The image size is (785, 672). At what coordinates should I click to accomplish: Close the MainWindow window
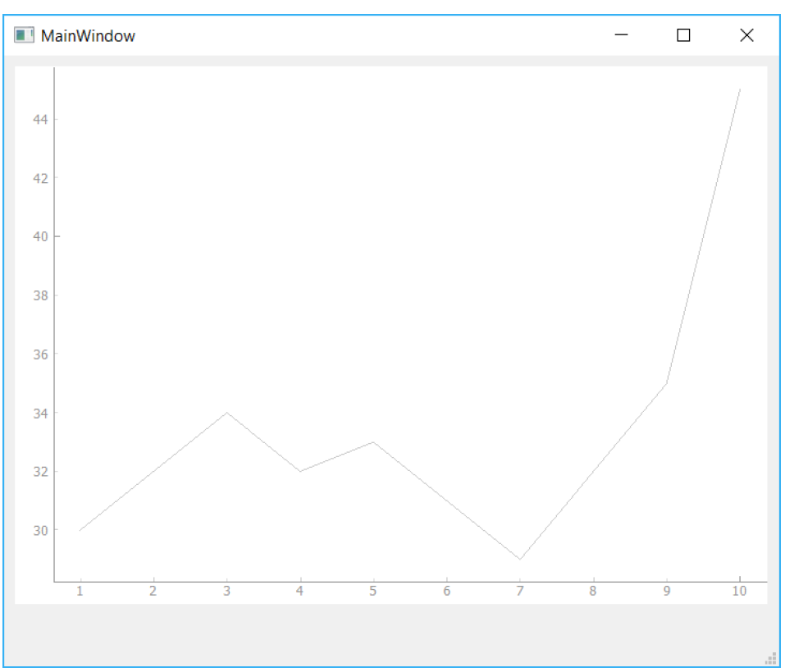point(746,35)
